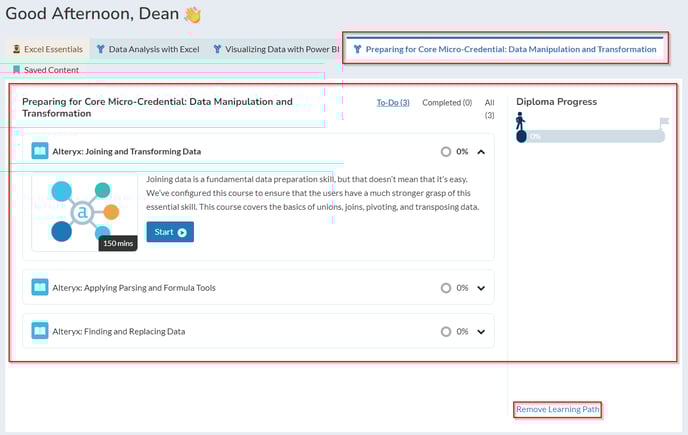Image resolution: width=688 pixels, height=435 pixels.
Task: Switch to Data Analysis with Excel tab
Action: [x=148, y=49]
